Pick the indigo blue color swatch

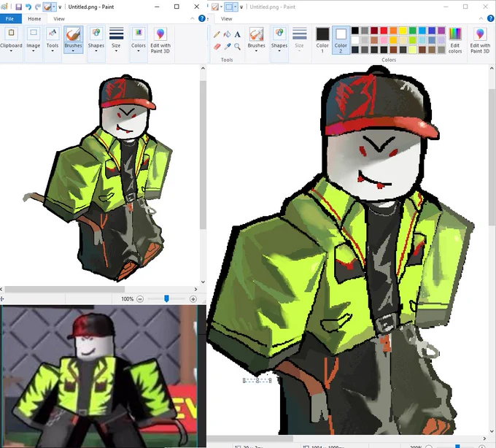(x=432, y=31)
